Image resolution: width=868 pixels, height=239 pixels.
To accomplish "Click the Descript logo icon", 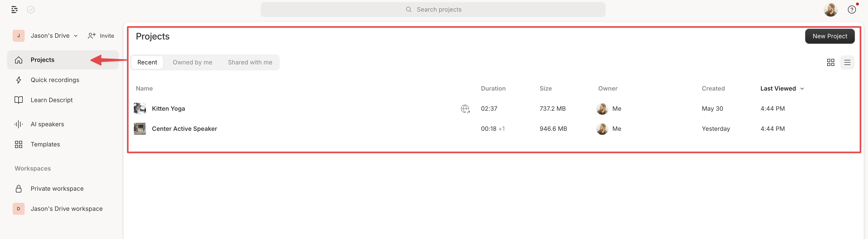I will 15,10.
